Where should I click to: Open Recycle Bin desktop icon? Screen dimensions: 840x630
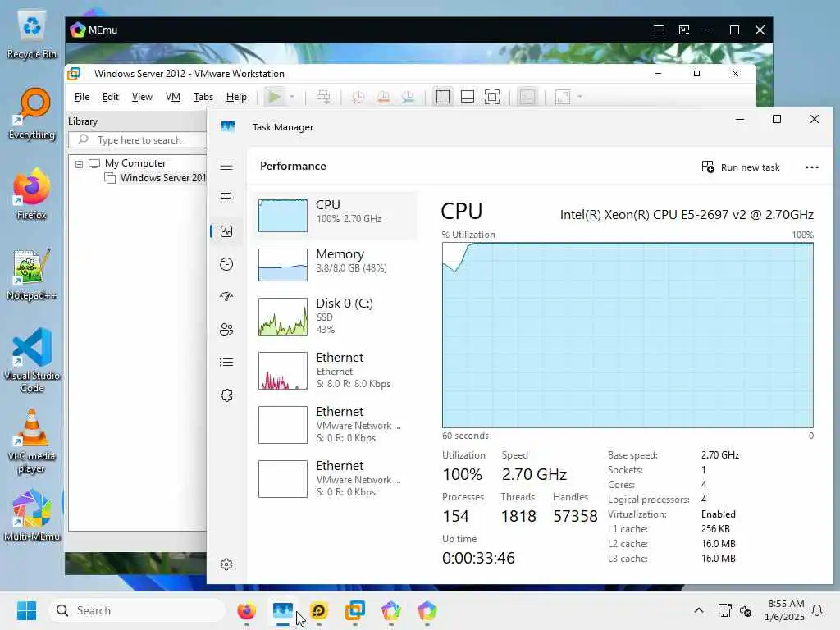(32, 33)
